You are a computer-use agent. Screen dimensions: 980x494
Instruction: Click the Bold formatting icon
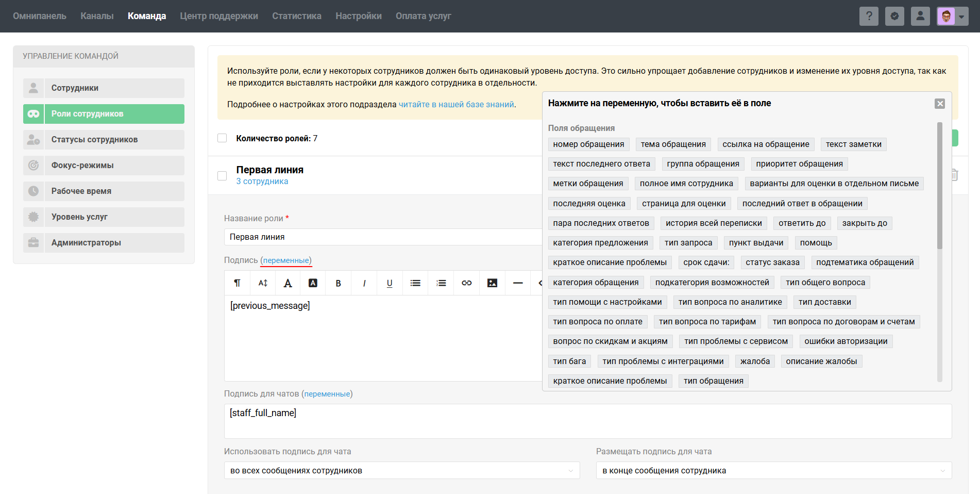[338, 283]
